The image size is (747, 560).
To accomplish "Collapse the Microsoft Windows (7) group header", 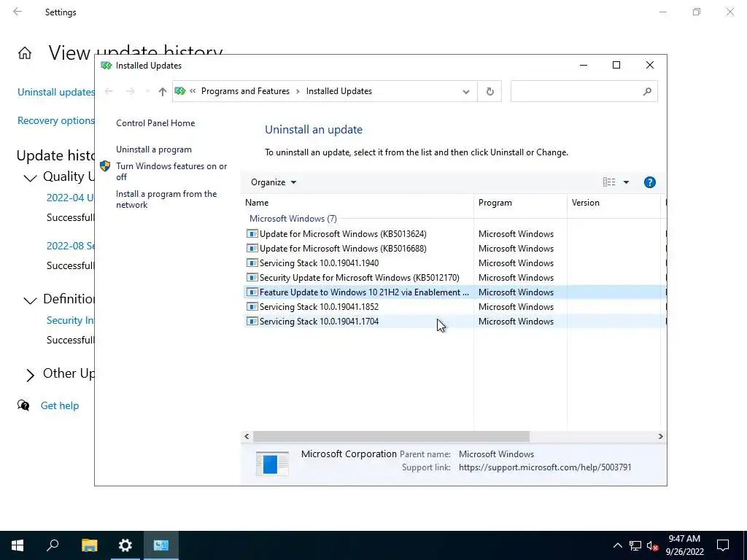I will coord(293,219).
